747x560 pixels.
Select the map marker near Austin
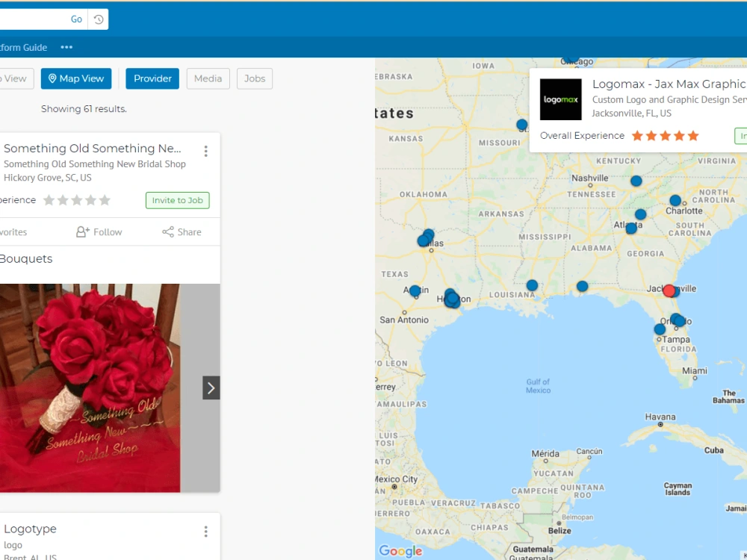pyautogui.click(x=415, y=290)
